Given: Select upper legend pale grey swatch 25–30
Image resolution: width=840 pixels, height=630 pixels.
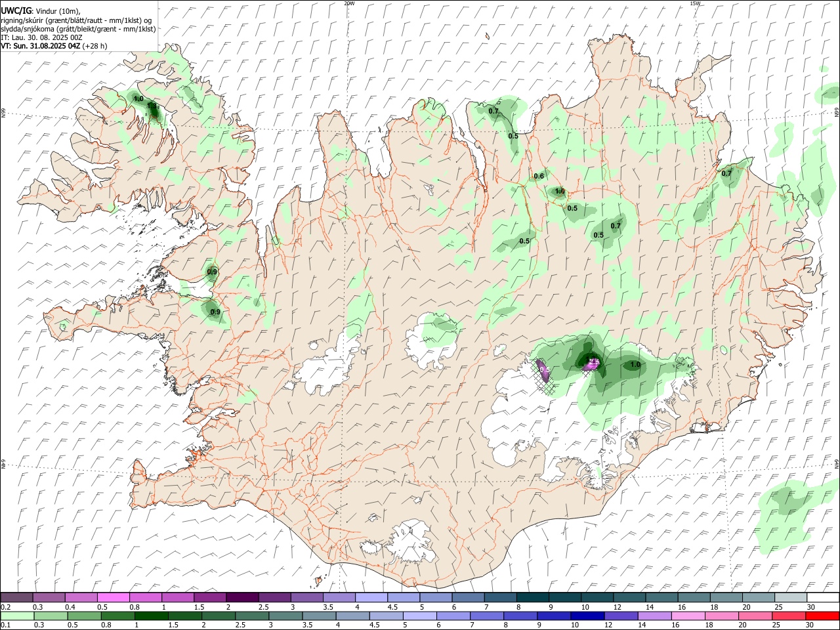Looking at the screenshot, I should pos(789,597).
